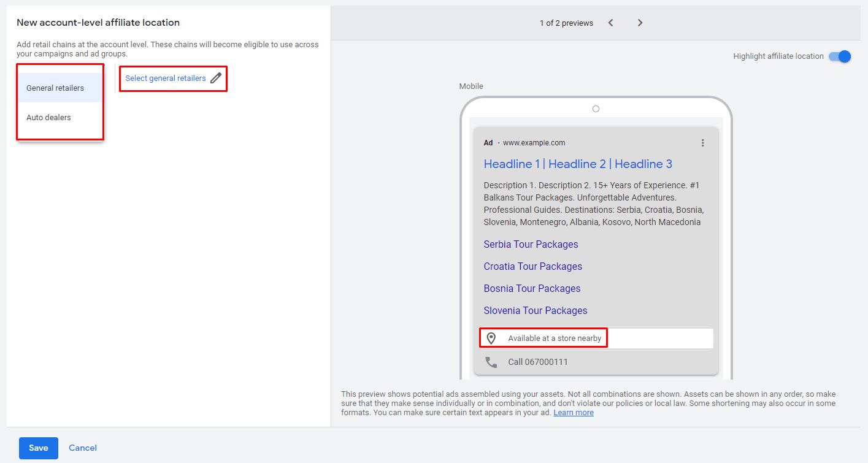
Task: Click the Save button
Action: point(39,448)
